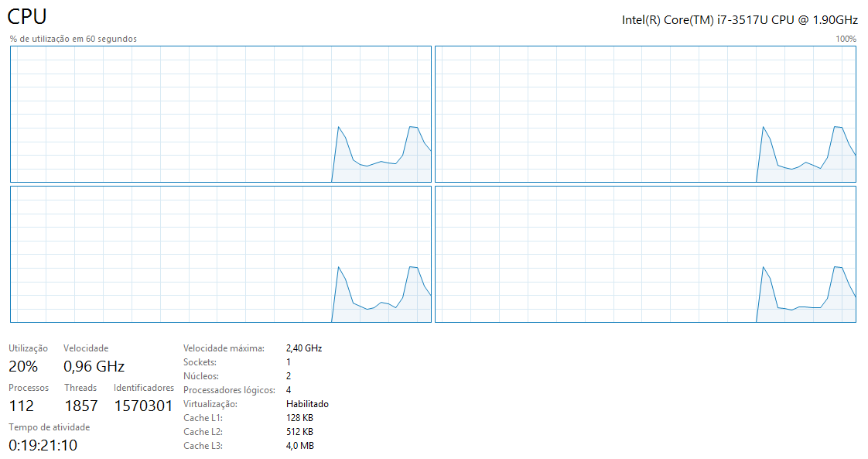Viewport: 868px width, 459px height.
Task: Select the 1570301 handles count
Action: pyautogui.click(x=143, y=406)
